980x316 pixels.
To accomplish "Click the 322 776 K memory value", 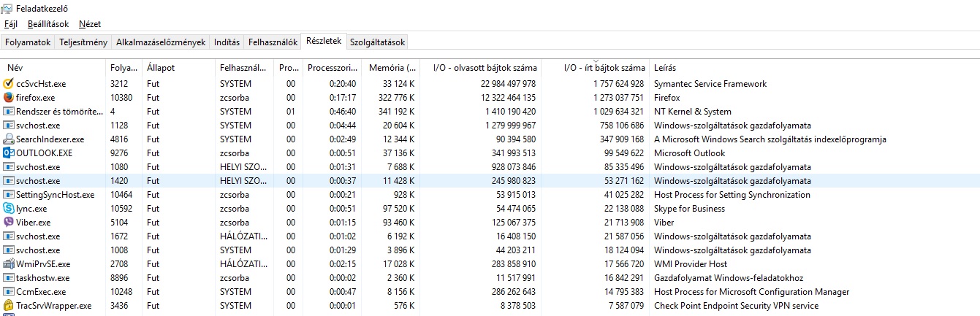I will (x=395, y=98).
